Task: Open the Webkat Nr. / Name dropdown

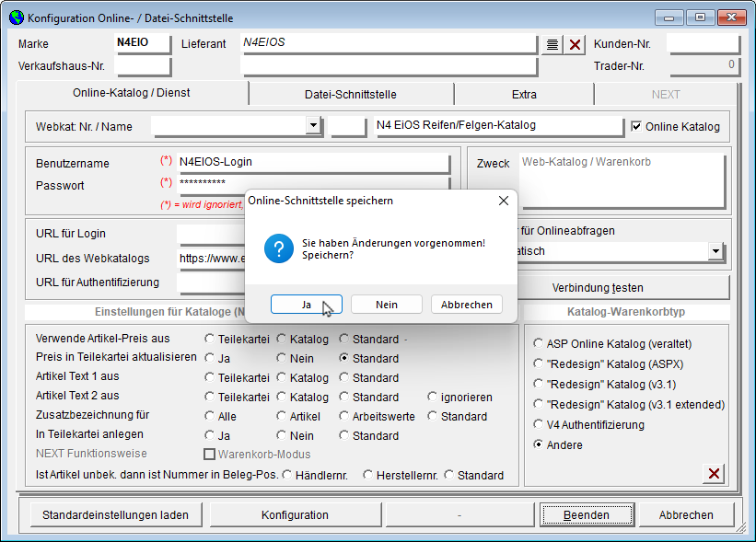Action: (313, 125)
